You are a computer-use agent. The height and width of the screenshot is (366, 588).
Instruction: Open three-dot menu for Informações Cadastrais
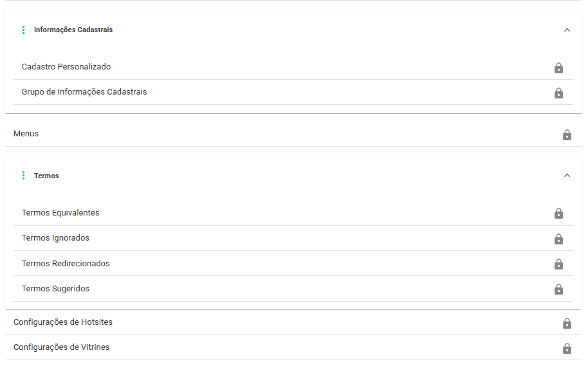[x=24, y=30]
